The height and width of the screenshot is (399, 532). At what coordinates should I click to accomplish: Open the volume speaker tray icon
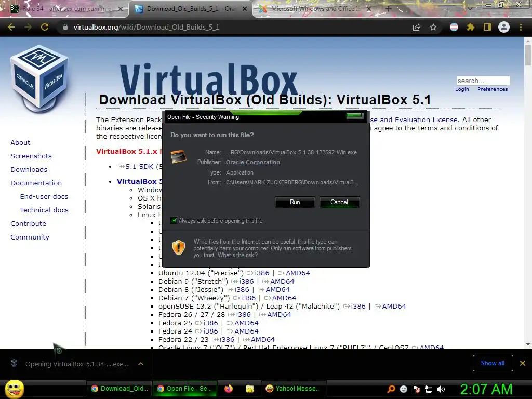point(441,389)
